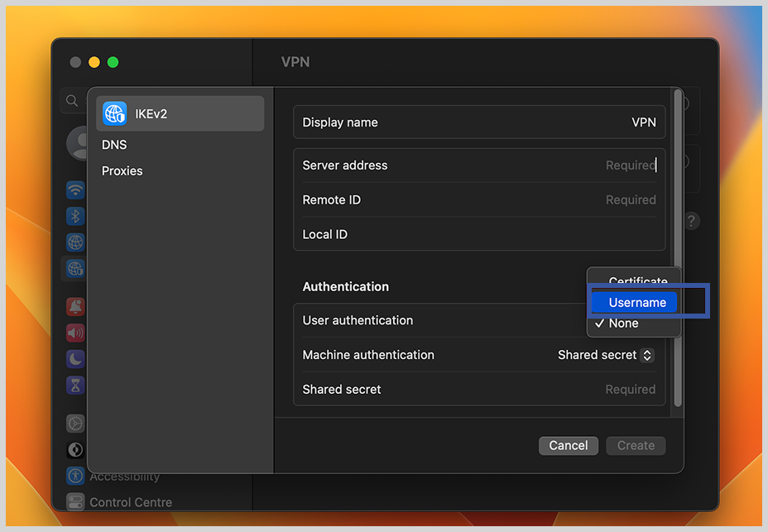The image size is (768, 532).
Task: Click the help question mark button
Action: [691, 221]
